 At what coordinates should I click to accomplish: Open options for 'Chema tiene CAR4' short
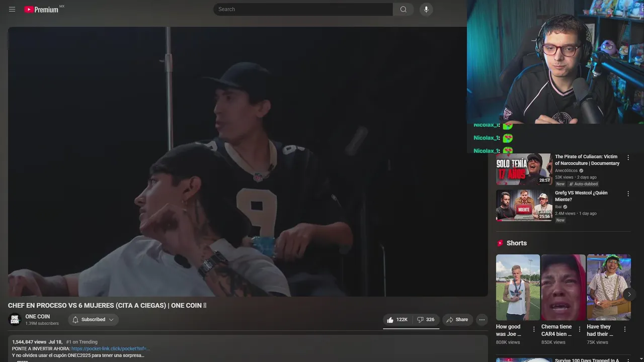coord(579,329)
